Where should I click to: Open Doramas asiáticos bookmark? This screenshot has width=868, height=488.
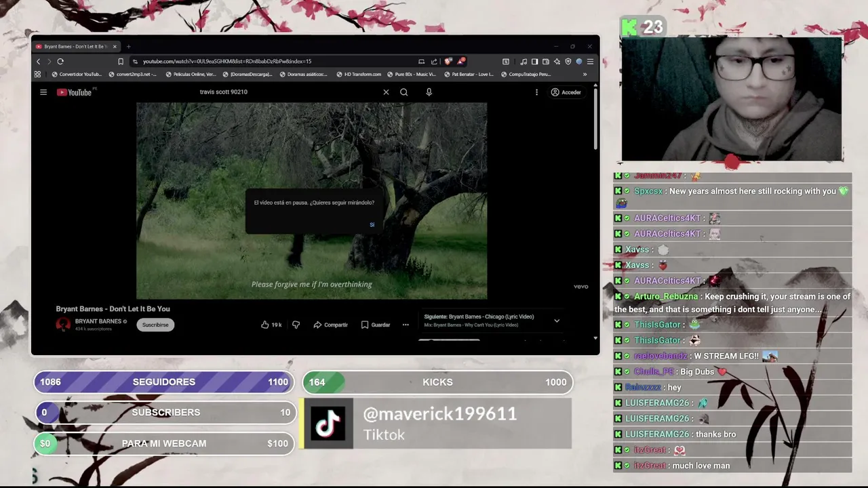click(304, 74)
